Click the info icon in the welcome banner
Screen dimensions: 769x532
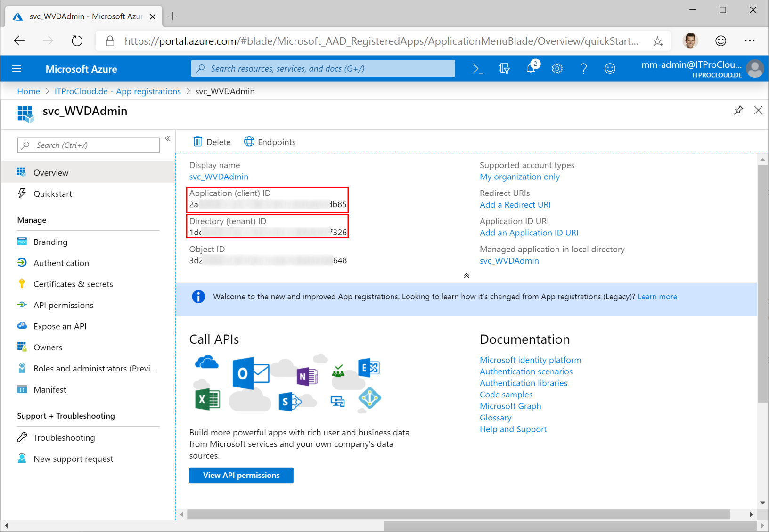click(198, 297)
